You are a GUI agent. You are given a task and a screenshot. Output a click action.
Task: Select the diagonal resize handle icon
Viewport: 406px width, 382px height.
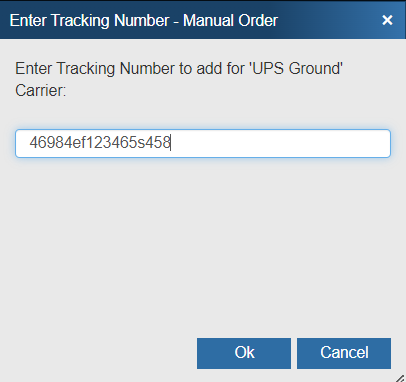pos(400,377)
